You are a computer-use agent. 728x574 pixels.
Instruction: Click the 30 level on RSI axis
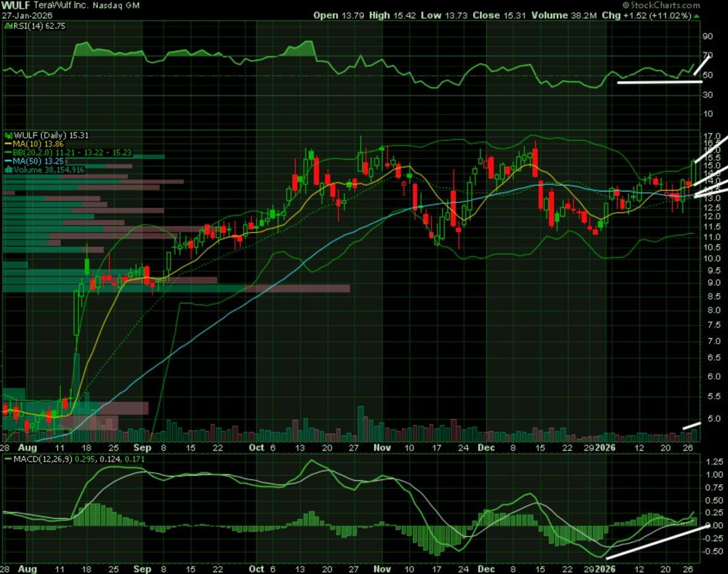click(x=707, y=95)
